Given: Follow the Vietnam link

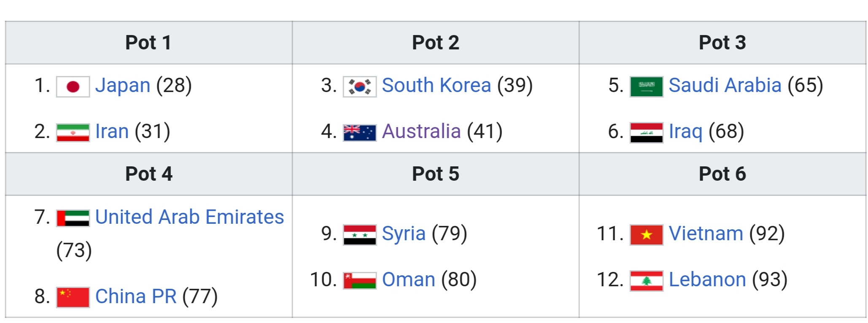Looking at the screenshot, I should click(706, 233).
